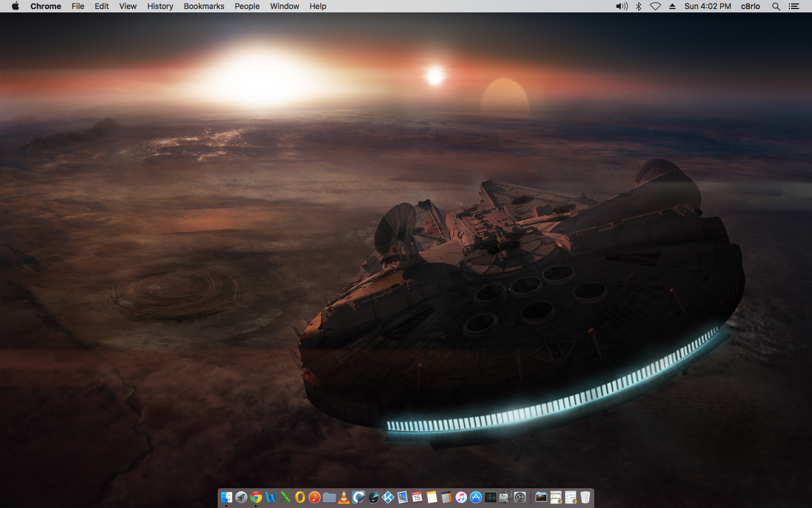Open the Window menu

tap(284, 6)
